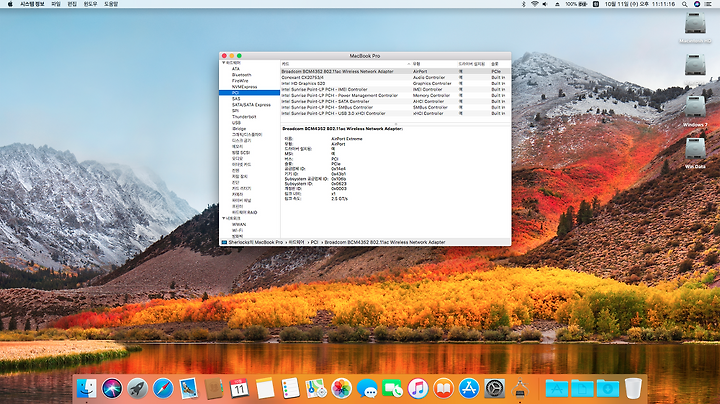Select Wi-Fi in the sidebar
The image size is (720, 404).
[237, 230]
